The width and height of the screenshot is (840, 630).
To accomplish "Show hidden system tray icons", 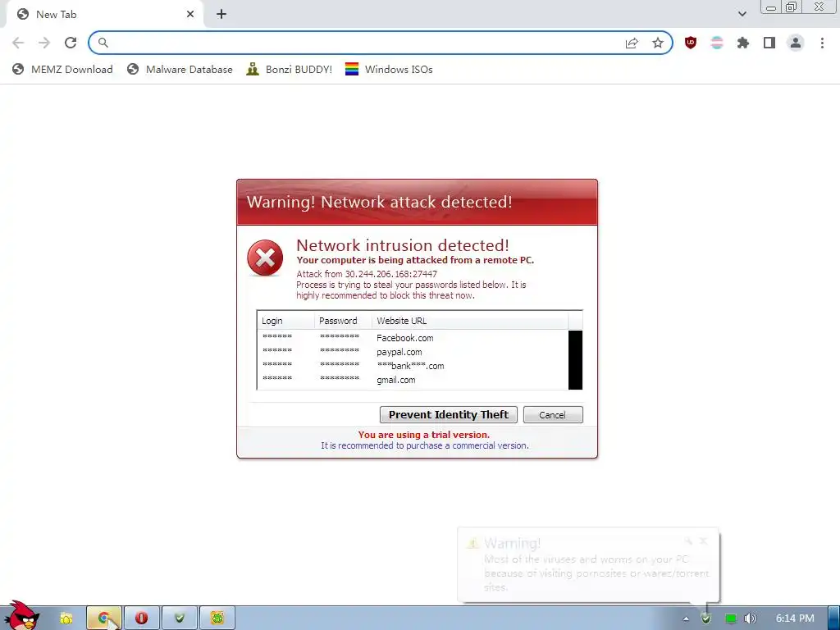I will [686, 619].
